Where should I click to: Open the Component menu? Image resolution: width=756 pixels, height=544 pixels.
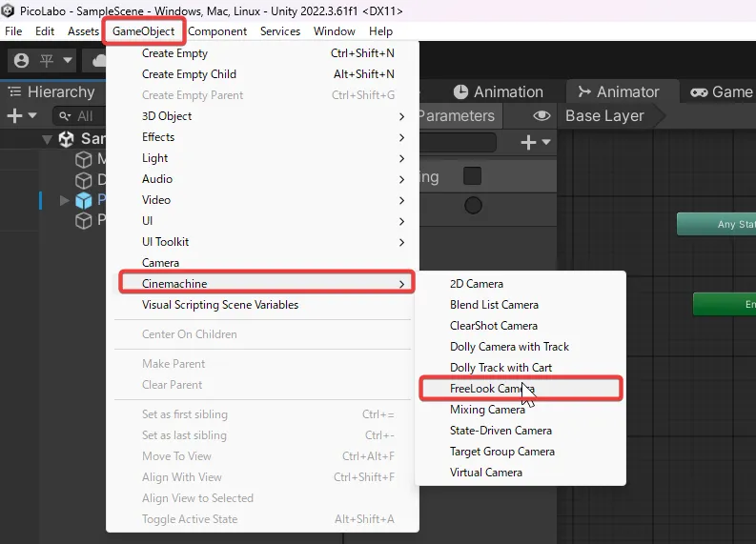(217, 31)
